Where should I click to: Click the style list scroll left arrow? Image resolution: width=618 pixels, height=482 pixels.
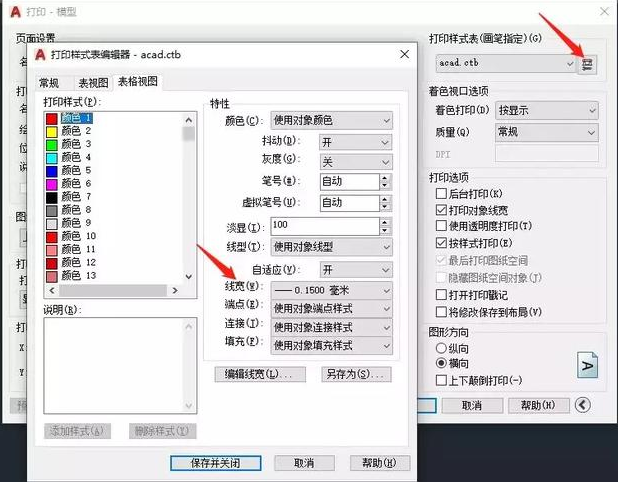click(52, 290)
